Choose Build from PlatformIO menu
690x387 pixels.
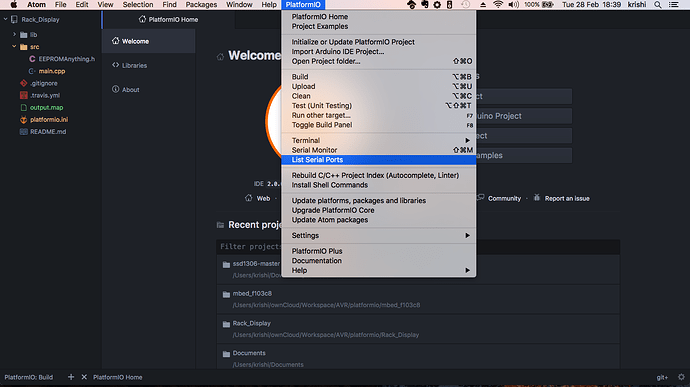click(x=378, y=77)
